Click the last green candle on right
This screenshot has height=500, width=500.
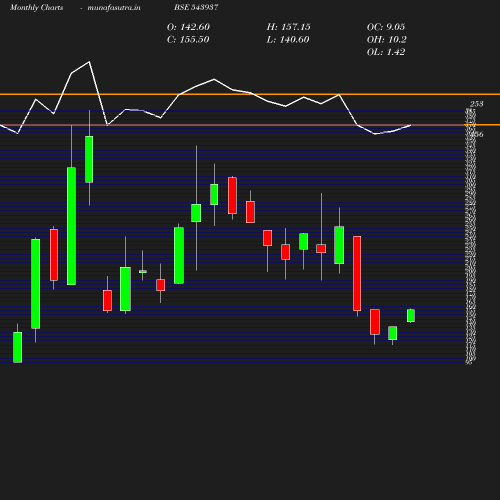(411, 315)
